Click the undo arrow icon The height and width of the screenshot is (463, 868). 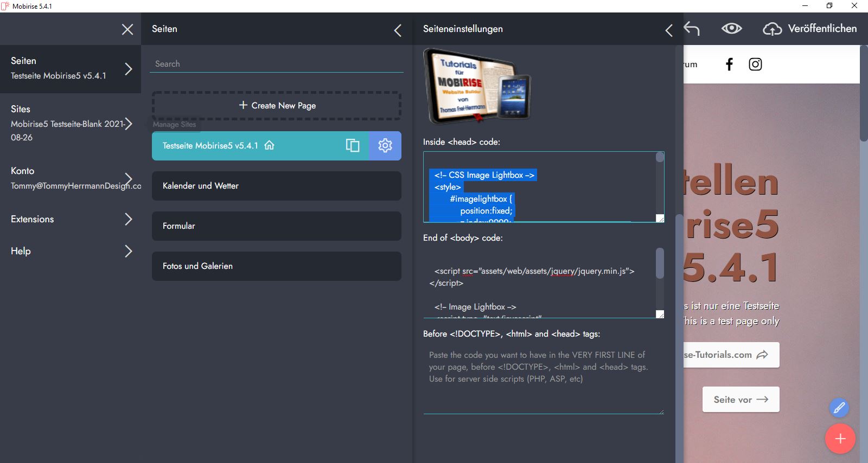coord(692,29)
